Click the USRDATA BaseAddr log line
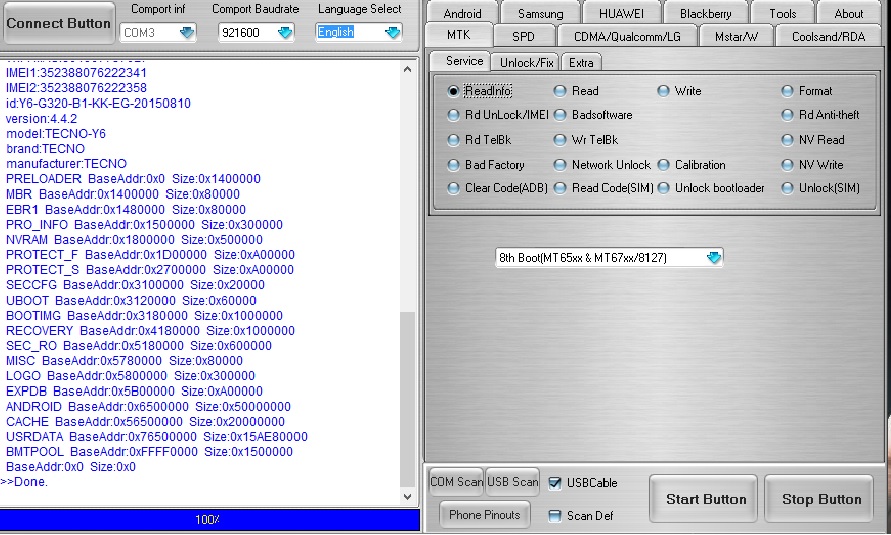 (x=157, y=437)
